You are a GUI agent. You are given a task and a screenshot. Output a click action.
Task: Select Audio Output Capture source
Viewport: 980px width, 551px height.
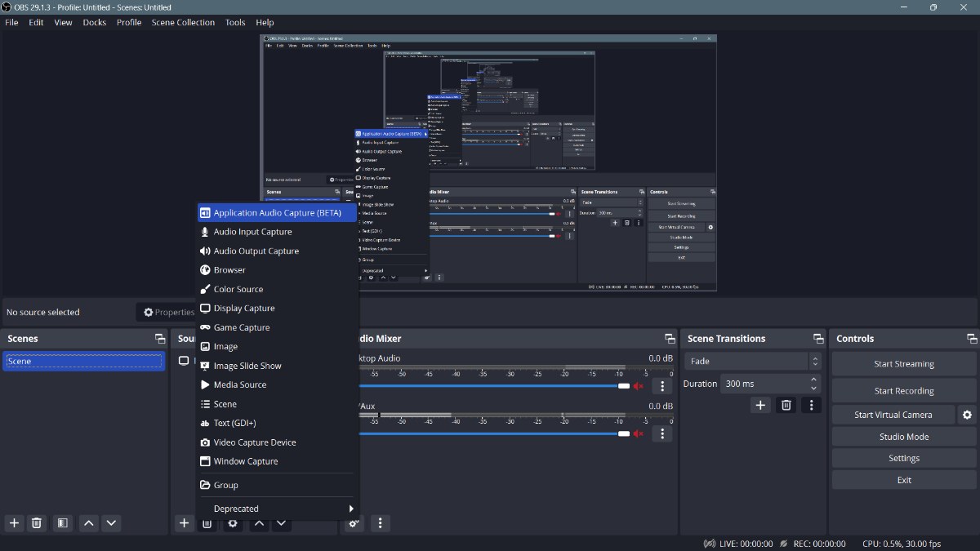tap(278, 251)
